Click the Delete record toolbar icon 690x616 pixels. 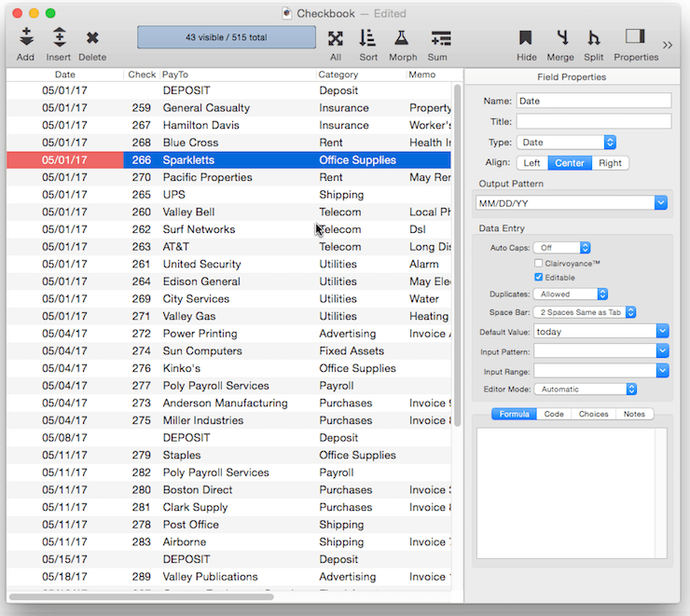(92, 38)
